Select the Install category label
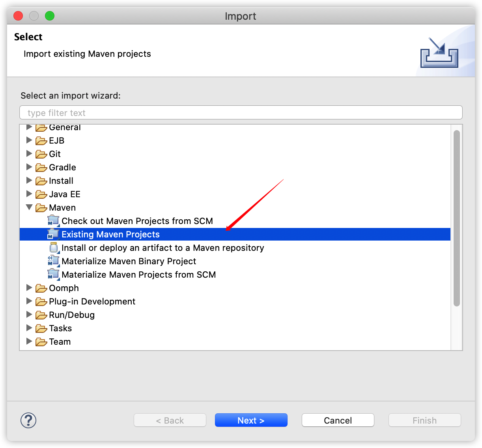This screenshot has width=482, height=448. coord(61,181)
